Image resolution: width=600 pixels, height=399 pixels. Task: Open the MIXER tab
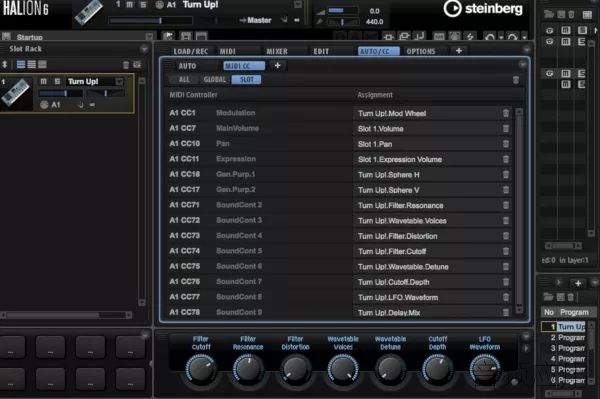(277, 51)
